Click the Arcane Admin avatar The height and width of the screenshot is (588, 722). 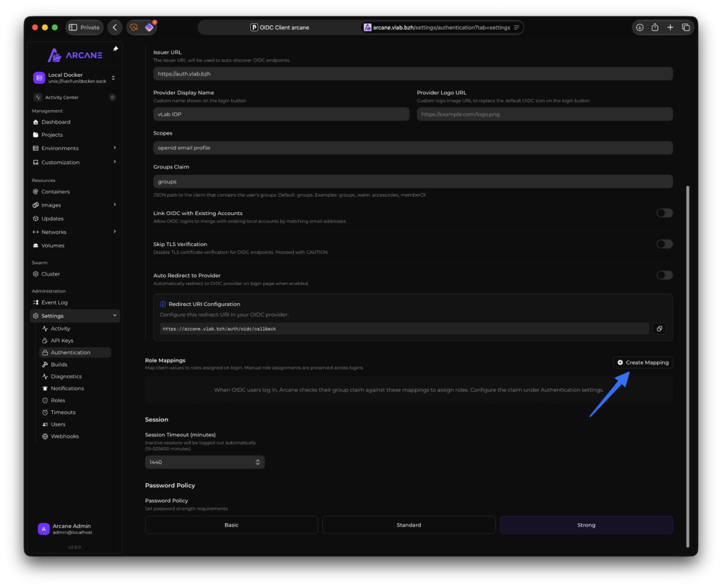coord(43,529)
